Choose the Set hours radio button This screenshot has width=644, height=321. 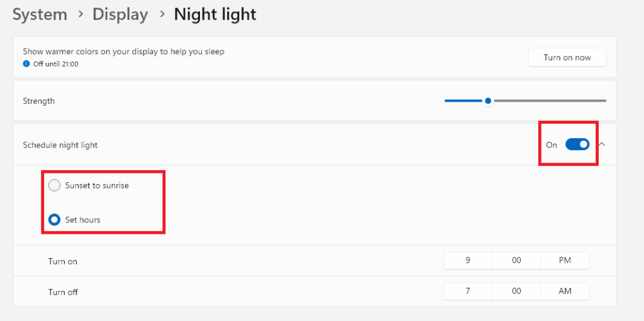pos(55,220)
